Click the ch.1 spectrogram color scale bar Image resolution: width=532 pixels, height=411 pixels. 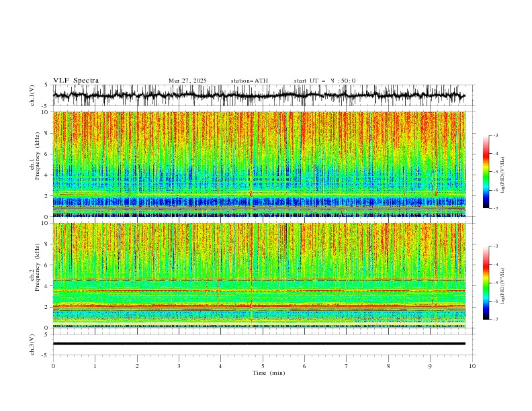click(486, 172)
